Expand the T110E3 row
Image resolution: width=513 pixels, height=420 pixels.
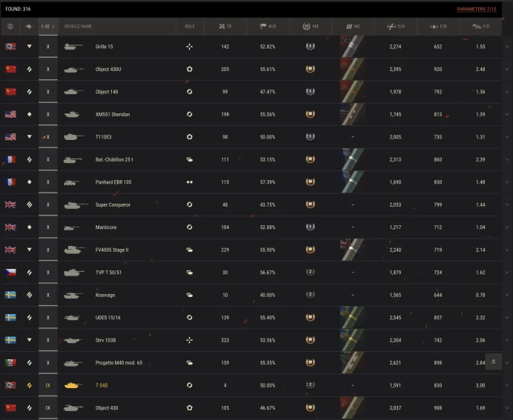tap(507, 137)
